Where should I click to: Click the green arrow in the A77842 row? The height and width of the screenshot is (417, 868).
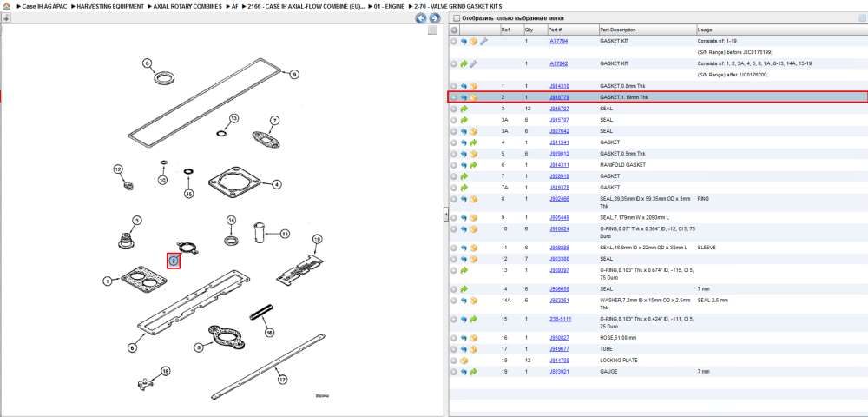[464, 64]
